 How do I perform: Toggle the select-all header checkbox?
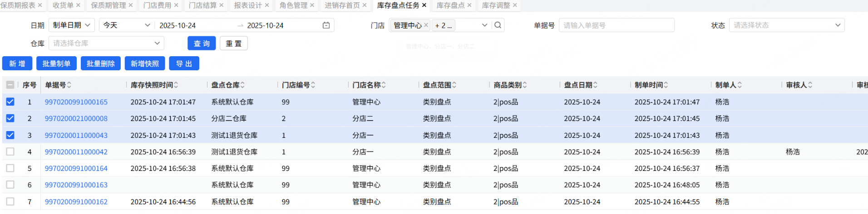[x=10, y=85]
